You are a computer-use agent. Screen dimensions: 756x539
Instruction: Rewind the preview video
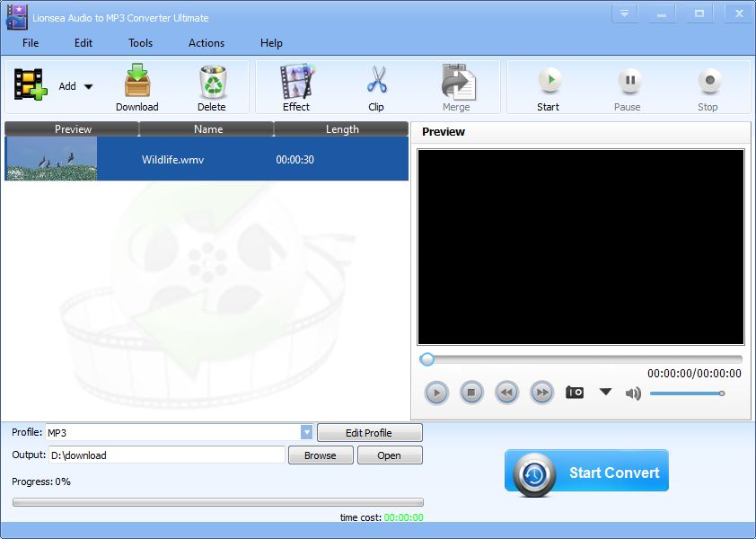tap(506, 393)
